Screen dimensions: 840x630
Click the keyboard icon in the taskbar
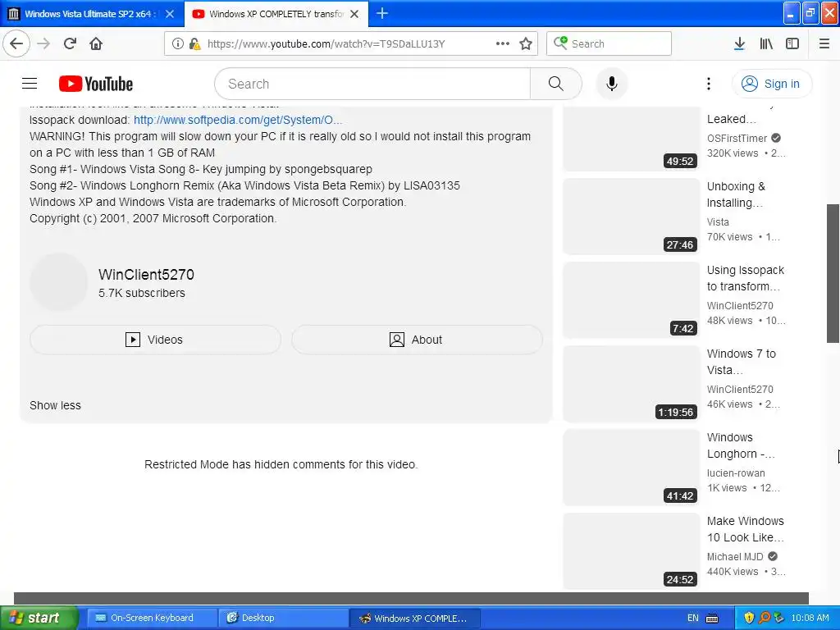[712, 619]
